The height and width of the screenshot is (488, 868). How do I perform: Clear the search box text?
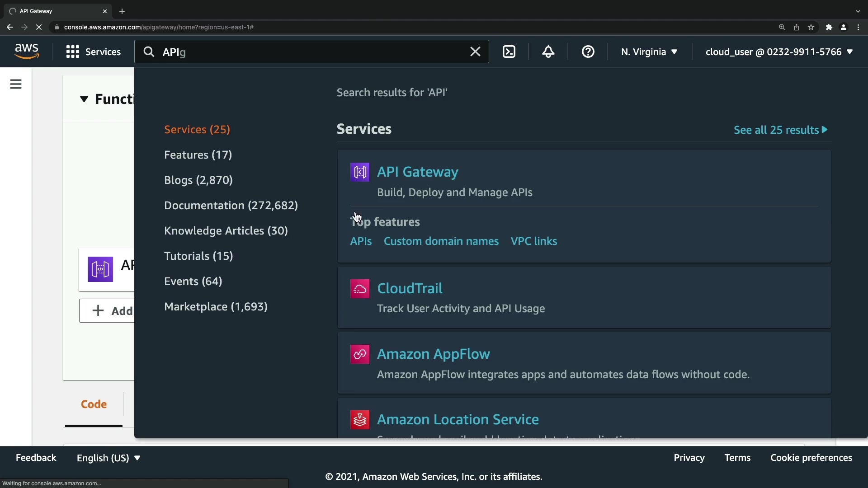coord(475,52)
